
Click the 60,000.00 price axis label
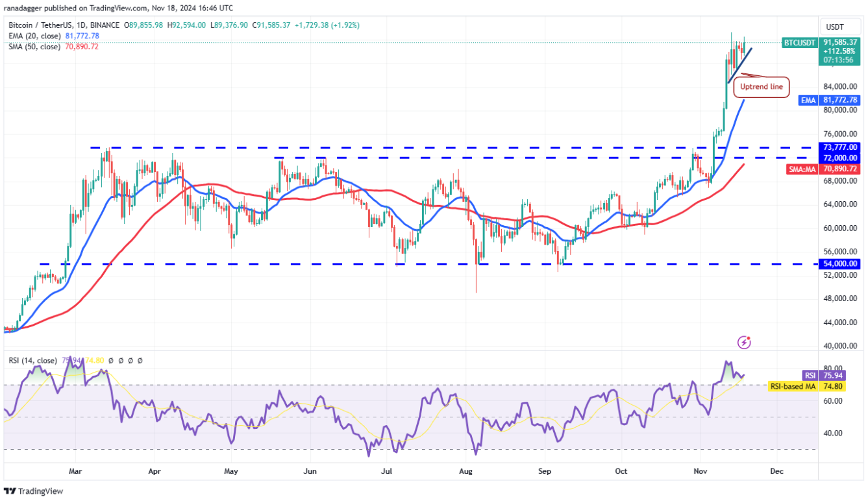pyautogui.click(x=840, y=228)
